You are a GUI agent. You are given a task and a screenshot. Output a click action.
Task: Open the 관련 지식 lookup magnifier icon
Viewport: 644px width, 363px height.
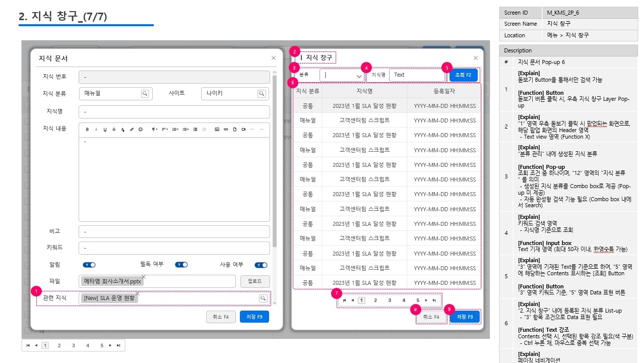[263, 298]
